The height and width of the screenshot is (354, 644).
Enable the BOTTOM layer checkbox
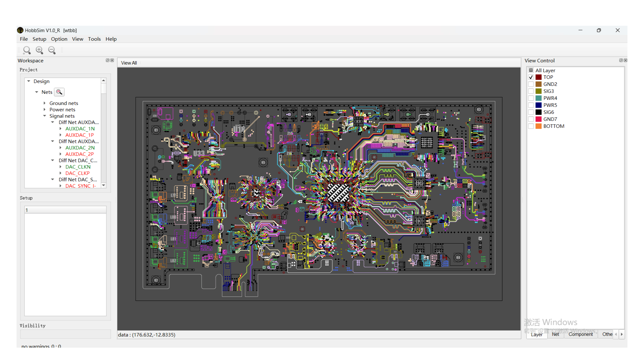click(x=531, y=126)
